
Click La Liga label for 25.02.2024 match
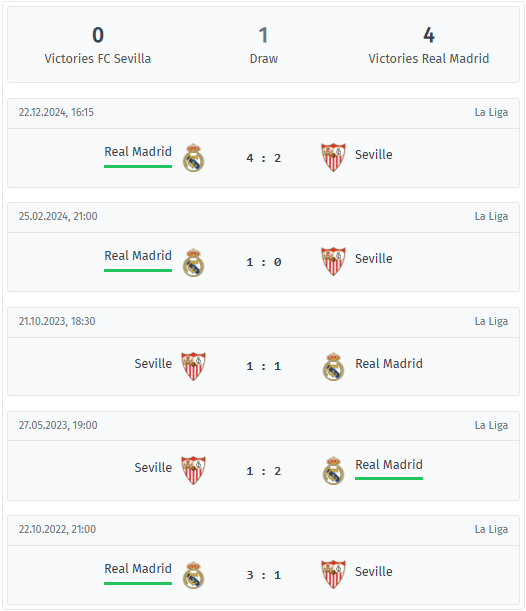[x=491, y=216]
